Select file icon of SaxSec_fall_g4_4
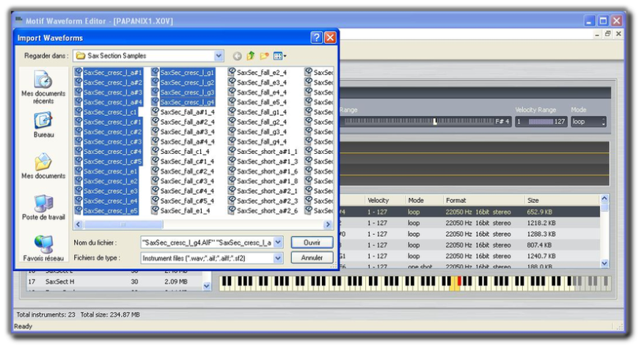This screenshot has width=644, height=351. 232,141
